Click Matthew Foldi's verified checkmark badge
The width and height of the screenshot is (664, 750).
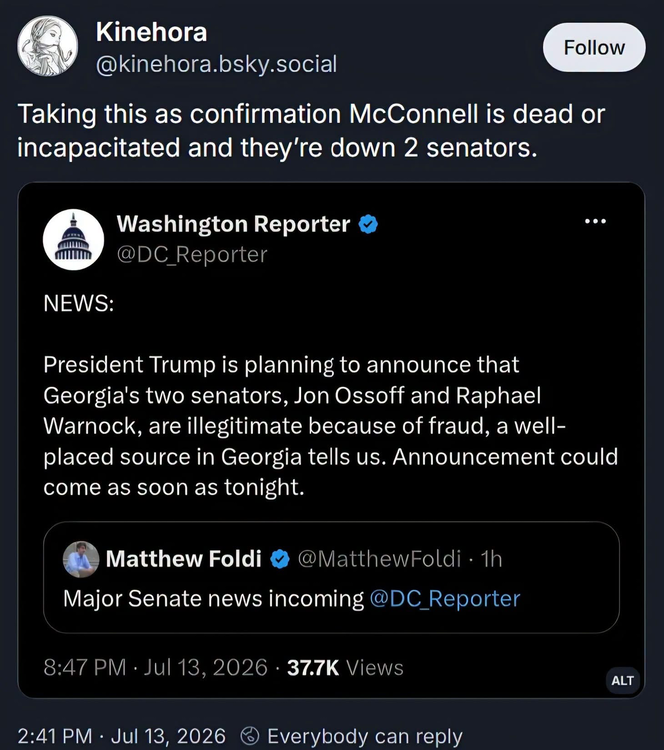280,559
